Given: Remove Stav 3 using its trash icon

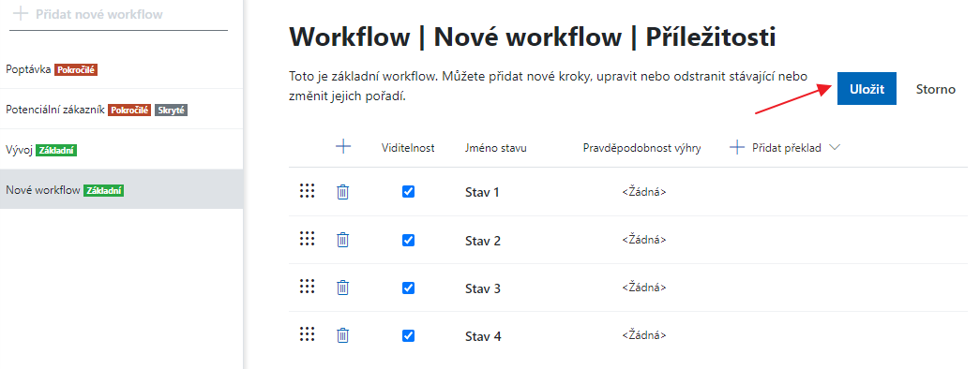Looking at the screenshot, I should [x=342, y=288].
